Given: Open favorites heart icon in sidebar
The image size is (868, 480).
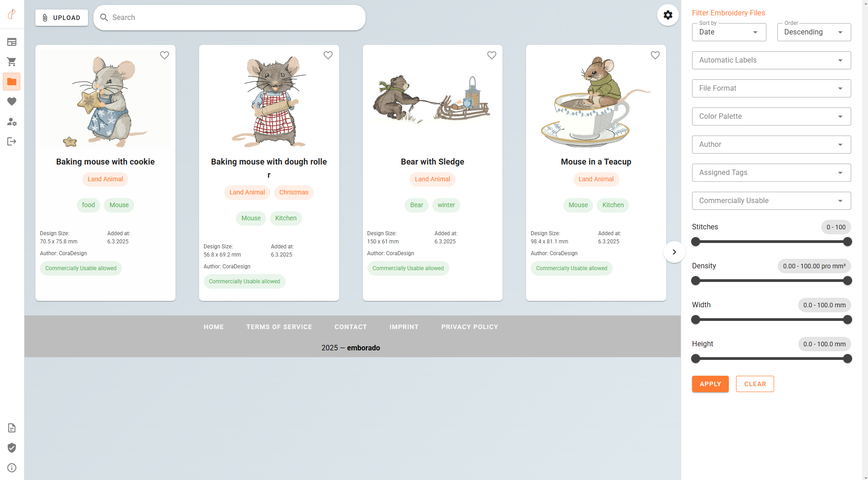Looking at the screenshot, I should tap(12, 102).
